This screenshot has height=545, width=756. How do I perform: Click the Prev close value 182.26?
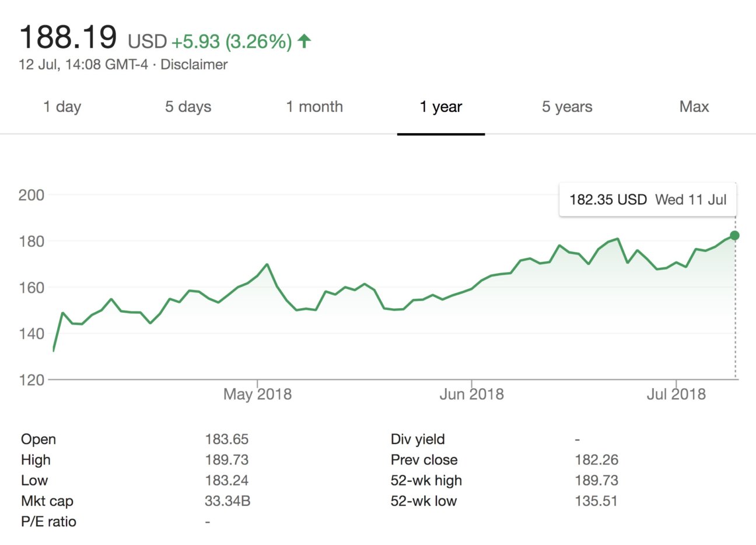coord(597,460)
